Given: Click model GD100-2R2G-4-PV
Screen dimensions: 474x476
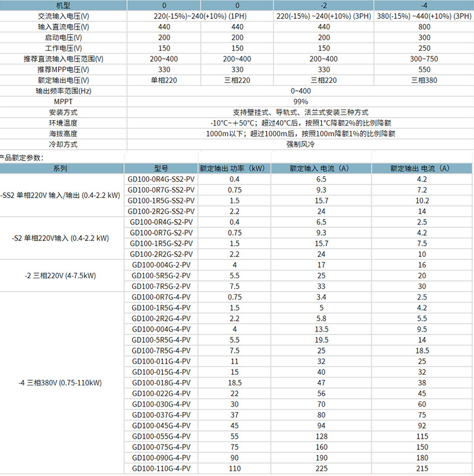Looking at the screenshot, I should (161, 319).
